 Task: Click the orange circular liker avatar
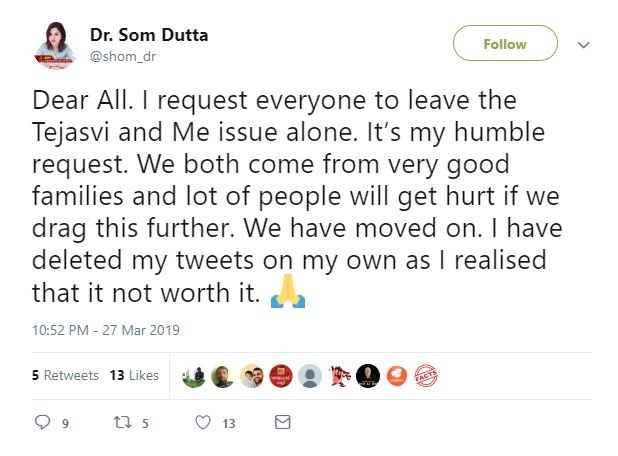(397, 375)
